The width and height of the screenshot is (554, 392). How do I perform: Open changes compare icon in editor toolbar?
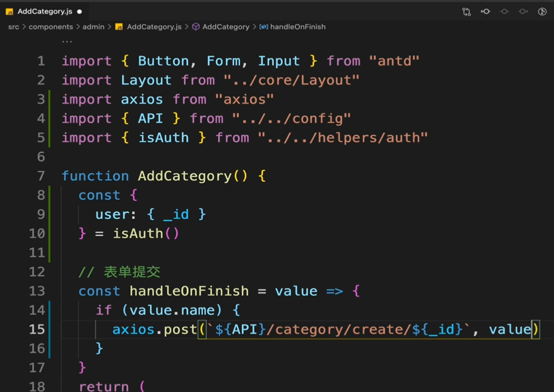coord(466,12)
